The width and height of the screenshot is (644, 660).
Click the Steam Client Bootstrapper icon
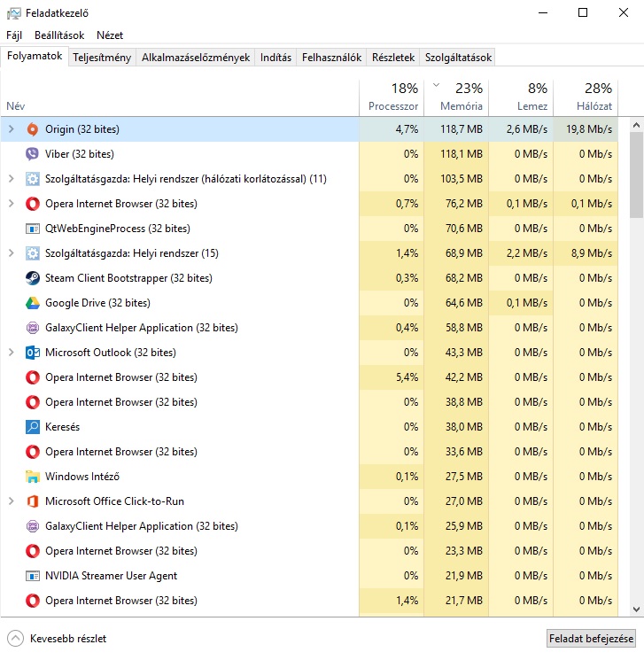click(33, 278)
